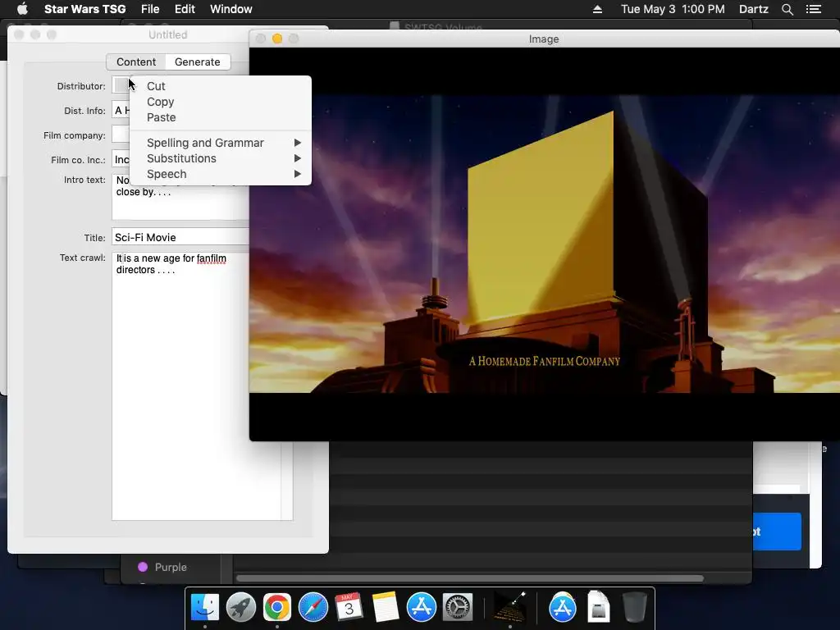Screen dimensions: 840x630
Task: Click the fanfilm company preview image
Action: (545, 244)
